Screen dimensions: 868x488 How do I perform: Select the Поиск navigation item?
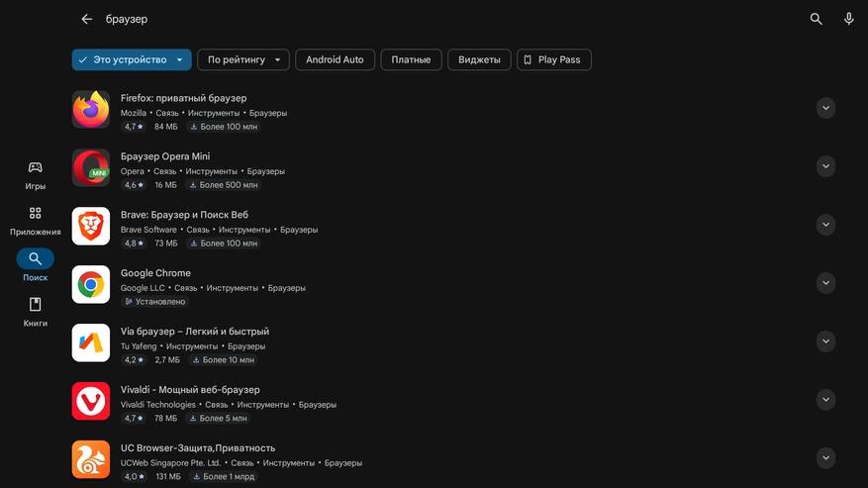pyautogui.click(x=35, y=266)
